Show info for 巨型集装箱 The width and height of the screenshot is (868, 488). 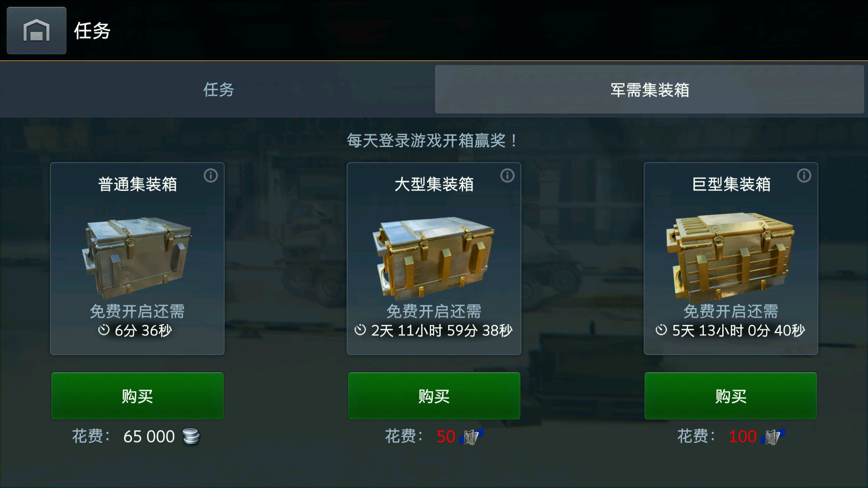click(x=804, y=176)
